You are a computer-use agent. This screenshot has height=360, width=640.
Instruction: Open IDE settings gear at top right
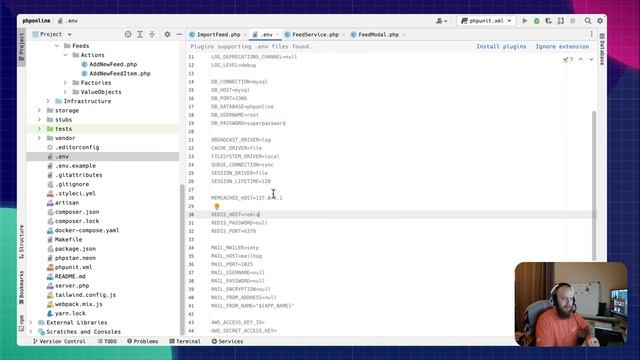tap(600, 21)
